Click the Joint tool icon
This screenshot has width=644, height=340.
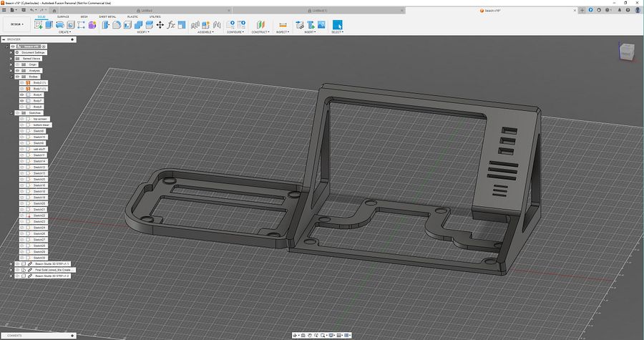[217, 25]
